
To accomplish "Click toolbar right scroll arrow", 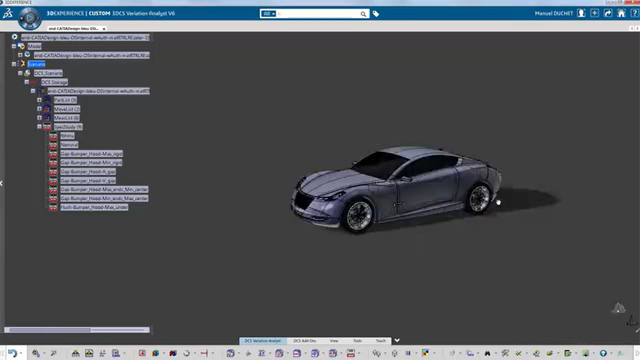I will 637,353.
